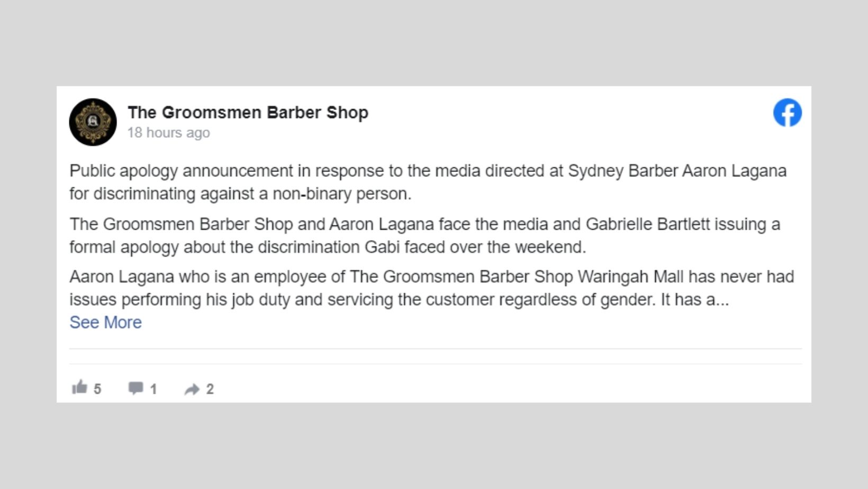Click the share count of 2
Image resolution: width=868 pixels, height=489 pixels.
pyautogui.click(x=210, y=389)
